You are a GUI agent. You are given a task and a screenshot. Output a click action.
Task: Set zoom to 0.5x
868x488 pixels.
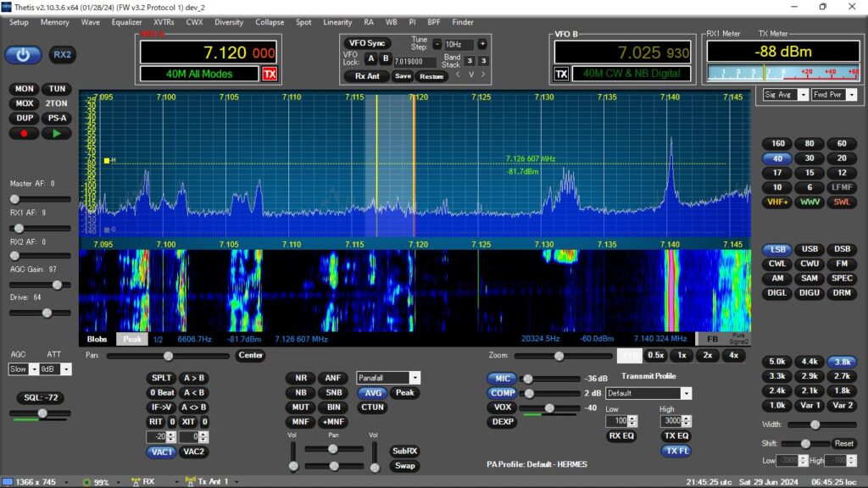click(x=656, y=355)
